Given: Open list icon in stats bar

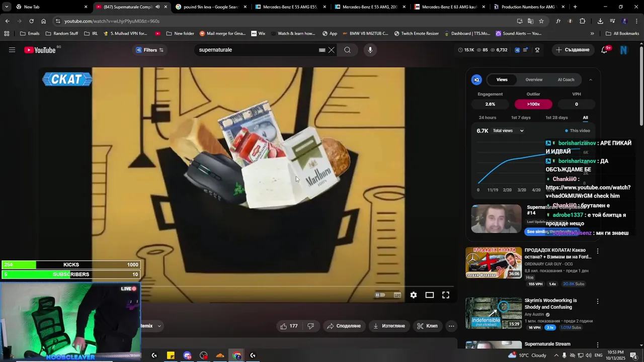Looking at the screenshot, I should click(x=526, y=50).
